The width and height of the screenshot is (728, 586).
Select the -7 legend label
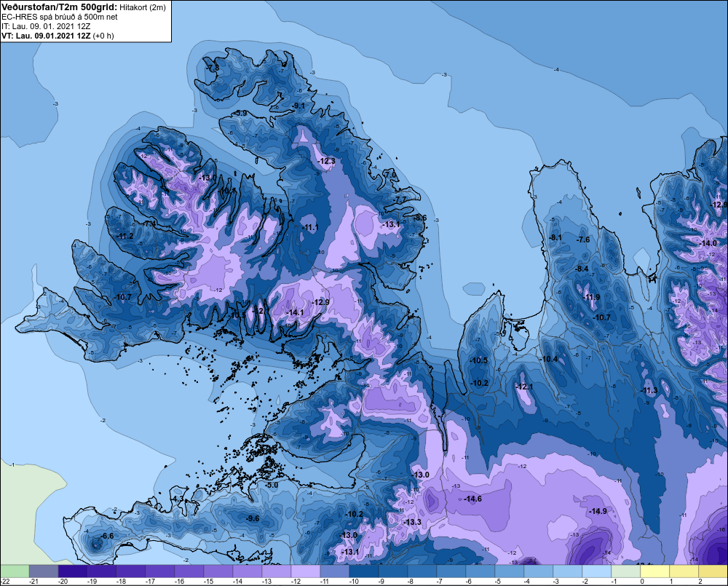[440, 582]
